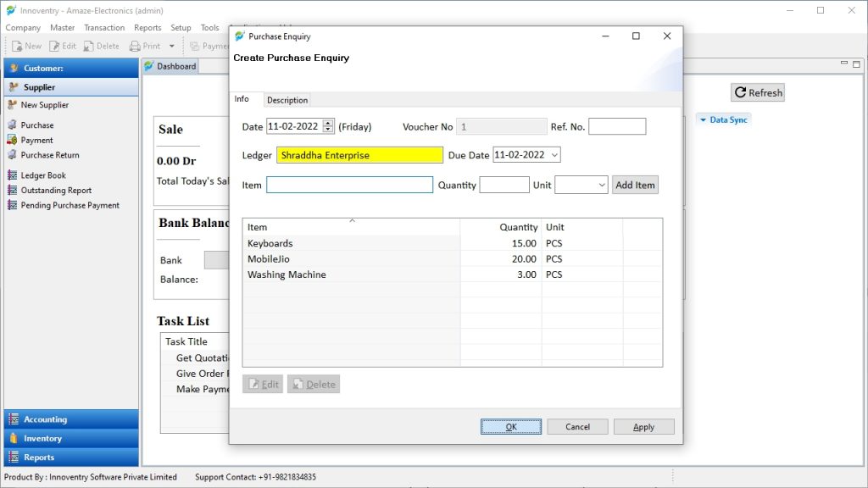Viewport: 868px width, 488px height.
Task: Expand the Customer sidebar section
Action: [x=71, y=68]
